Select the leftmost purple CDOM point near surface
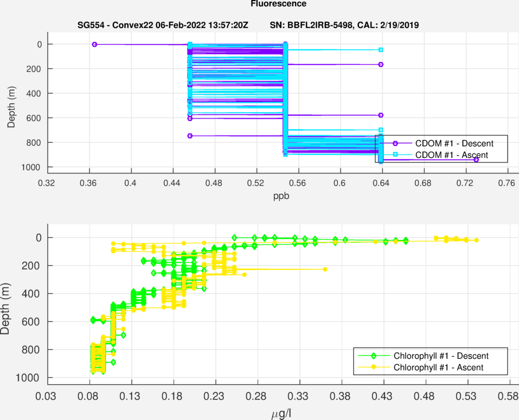This screenshot has height=420, width=519. pos(94,44)
